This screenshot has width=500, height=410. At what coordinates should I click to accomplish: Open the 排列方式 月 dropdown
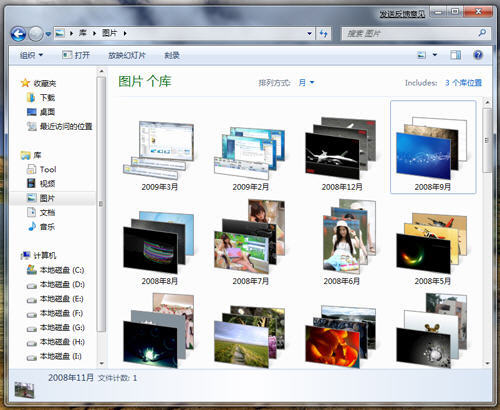[306, 82]
